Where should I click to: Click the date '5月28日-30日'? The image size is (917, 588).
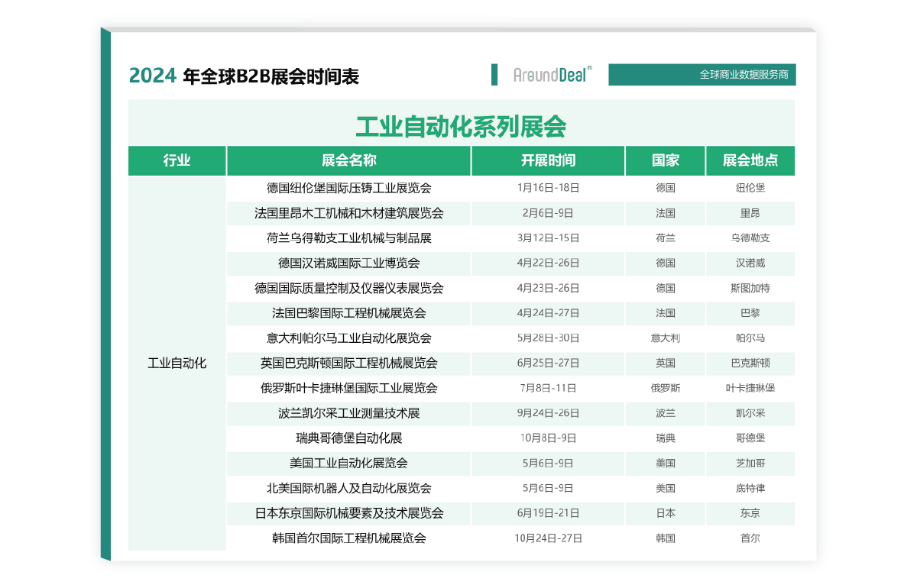point(548,338)
